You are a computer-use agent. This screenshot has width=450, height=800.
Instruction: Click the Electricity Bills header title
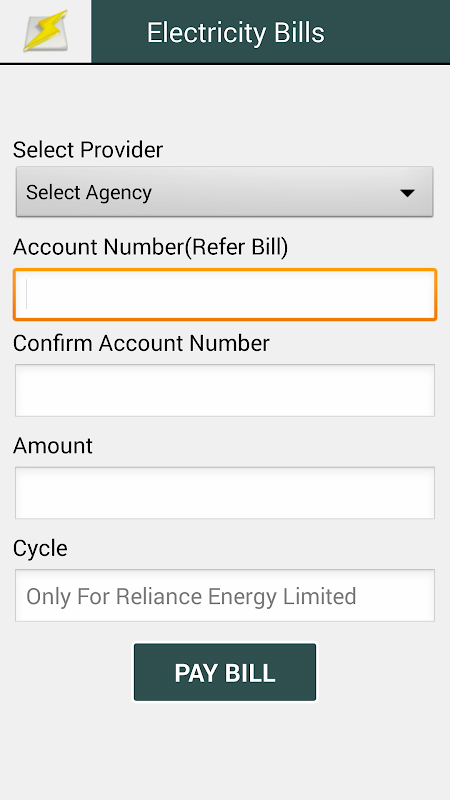click(x=235, y=33)
